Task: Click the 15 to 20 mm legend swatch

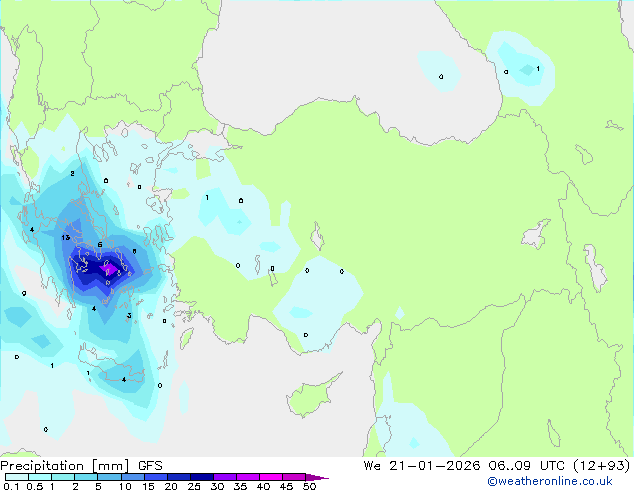Action: 155,477
